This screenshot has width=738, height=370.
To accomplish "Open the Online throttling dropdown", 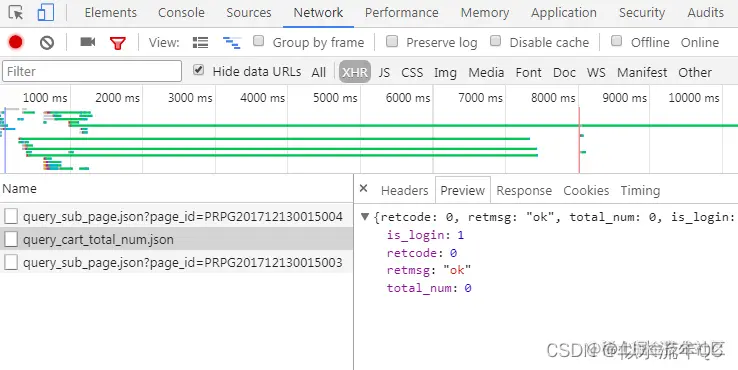I will pos(700,42).
